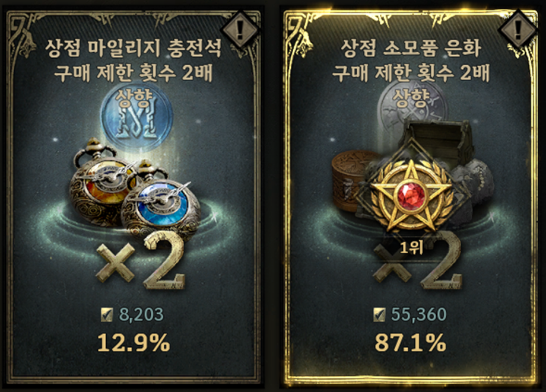Click the 상점 소모품 은화 card title
Image resolution: width=546 pixels, height=392 pixels.
pyautogui.click(x=411, y=49)
